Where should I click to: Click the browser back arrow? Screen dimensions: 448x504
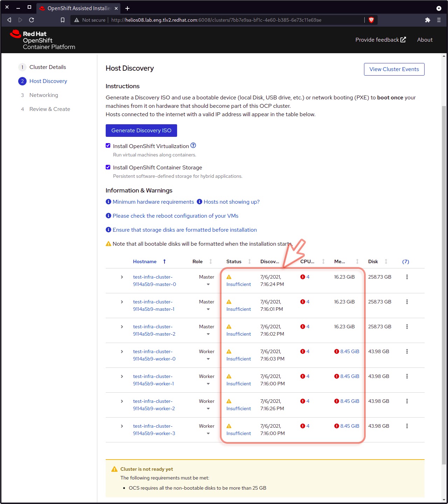pyautogui.click(x=9, y=20)
